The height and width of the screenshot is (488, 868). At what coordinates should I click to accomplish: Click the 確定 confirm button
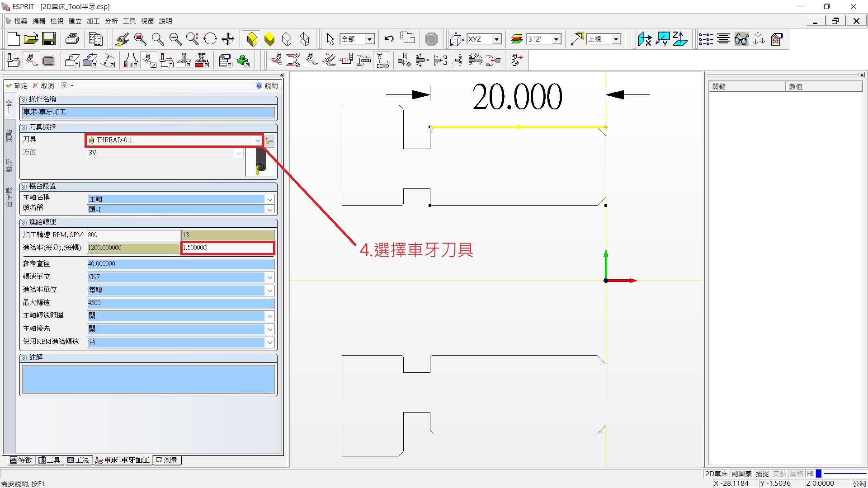tap(17, 85)
